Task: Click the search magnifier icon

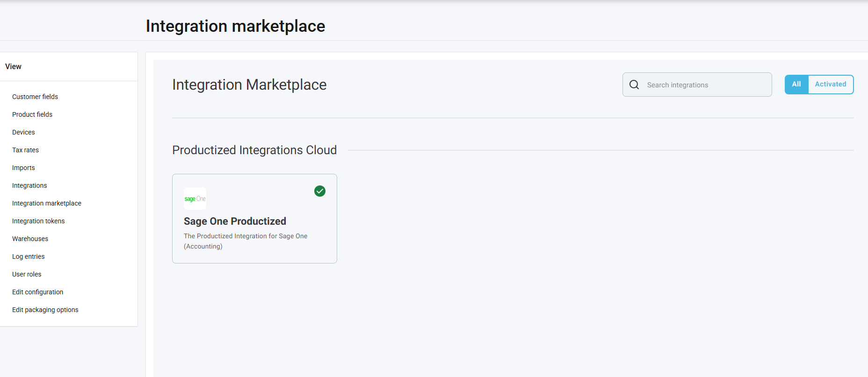Action: [x=634, y=85]
